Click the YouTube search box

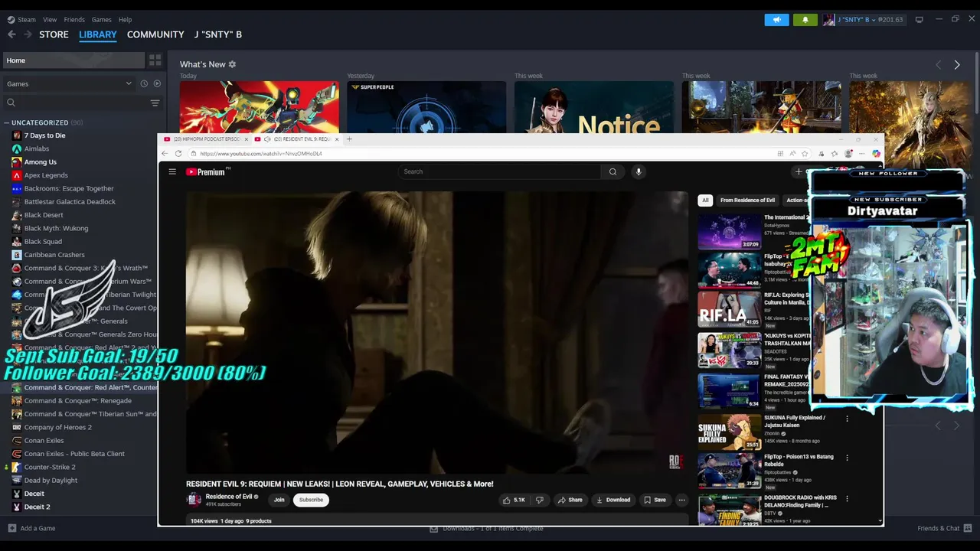(x=499, y=171)
